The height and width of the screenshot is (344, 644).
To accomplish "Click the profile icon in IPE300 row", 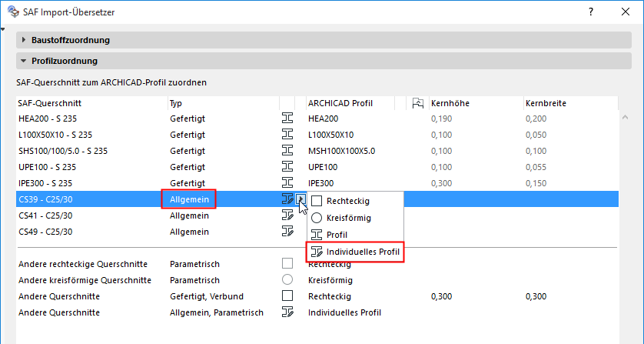I will pyautogui.click(x=287, y=182).
